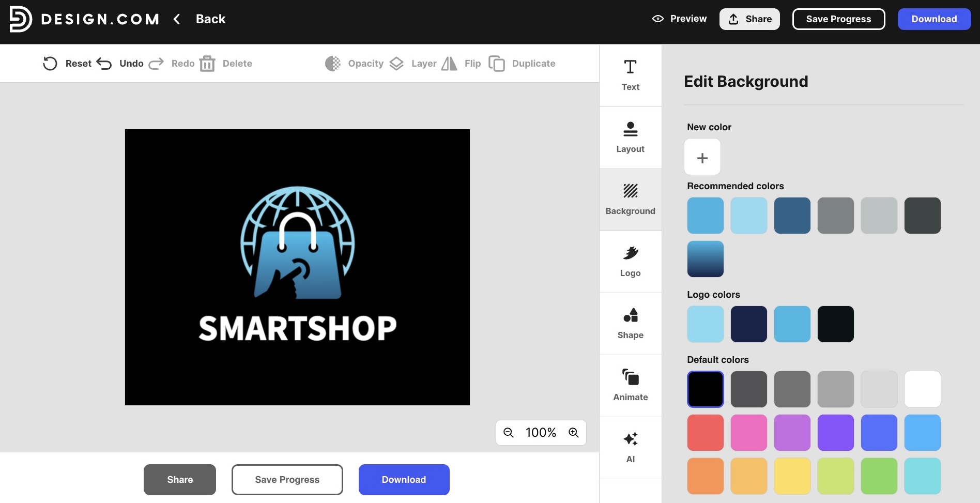Reset the design with Reset icon
Screen dimensions: 980x503
click(50, 64)
